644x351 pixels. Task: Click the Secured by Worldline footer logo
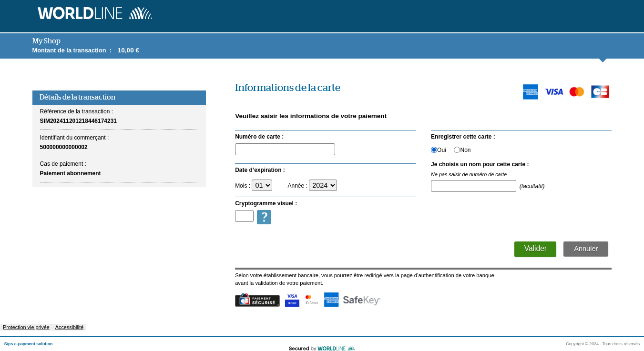322,348
